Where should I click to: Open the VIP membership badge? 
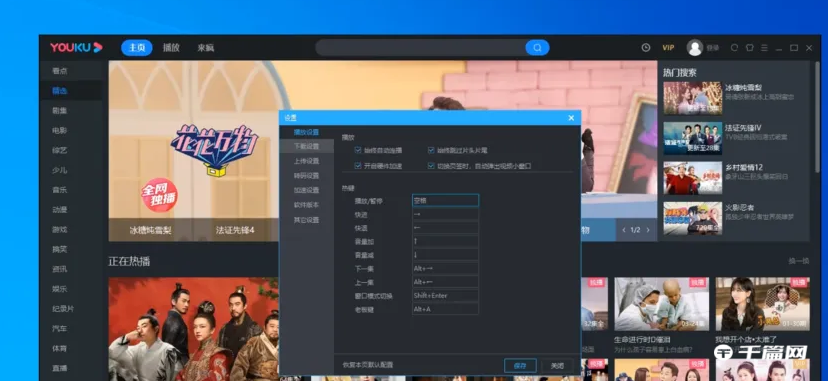pos(669,47)
